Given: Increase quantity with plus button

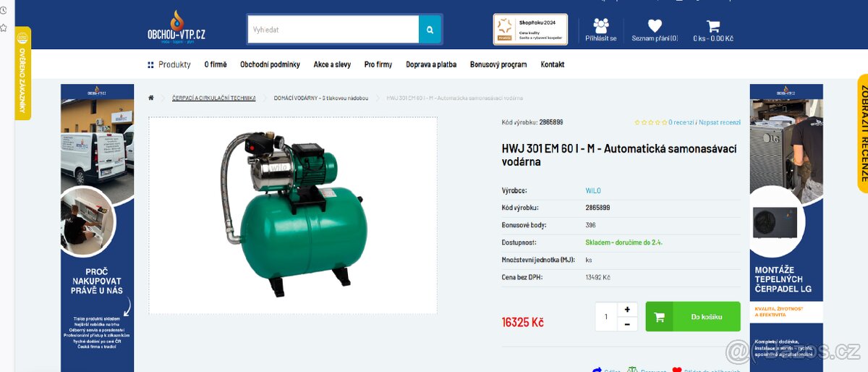Looking at the screenshot, I should point(627,309).
